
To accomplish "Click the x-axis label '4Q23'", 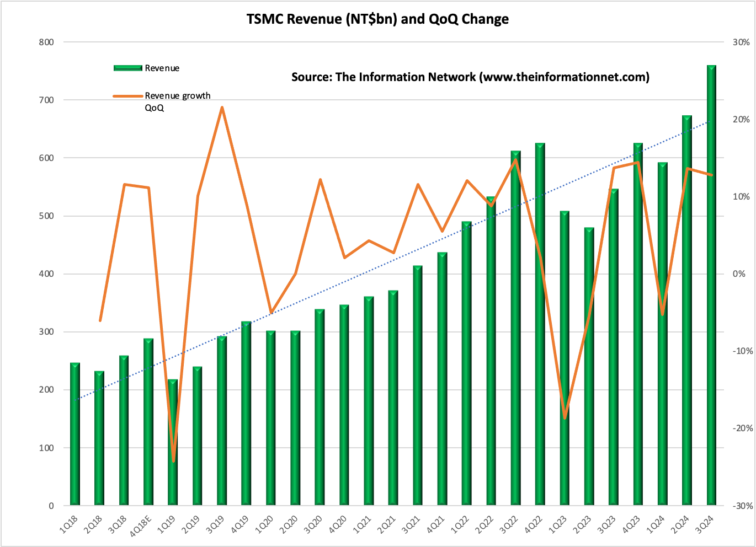I will tap(631, 523).
